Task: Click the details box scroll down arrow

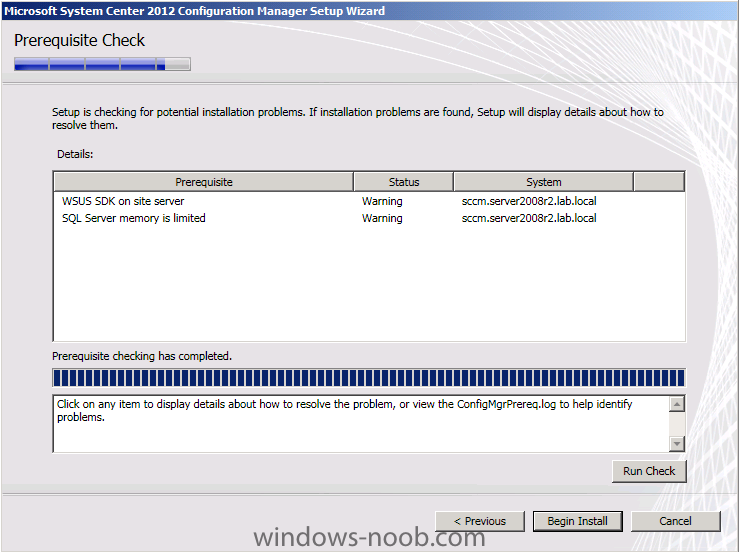Action: [677, 444]
